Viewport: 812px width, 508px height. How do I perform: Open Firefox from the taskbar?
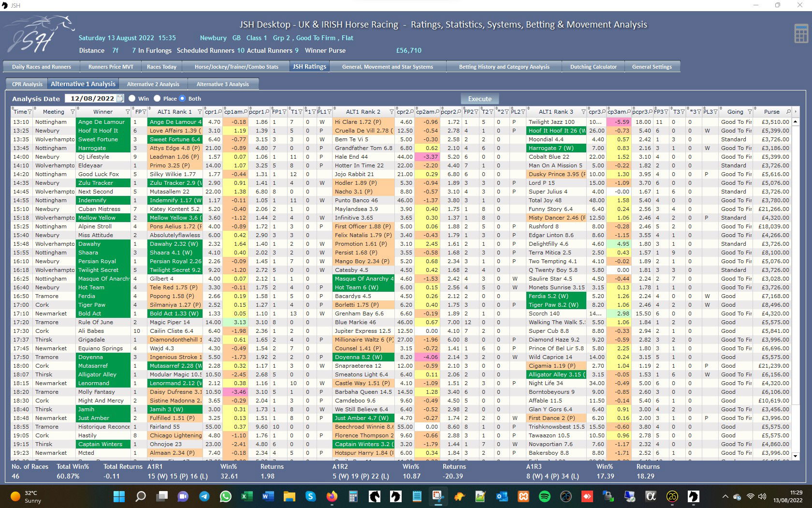point(332,496)
